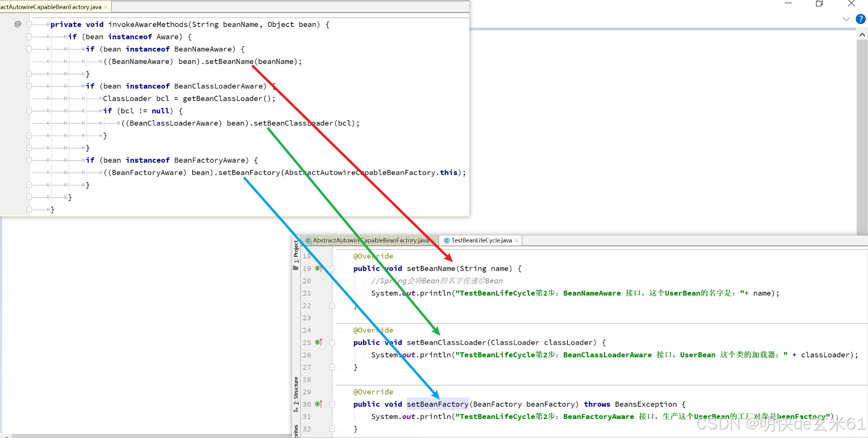Click the fold end marker on line 27
Viewport: 868px width, 438px height.
(332, 367)
